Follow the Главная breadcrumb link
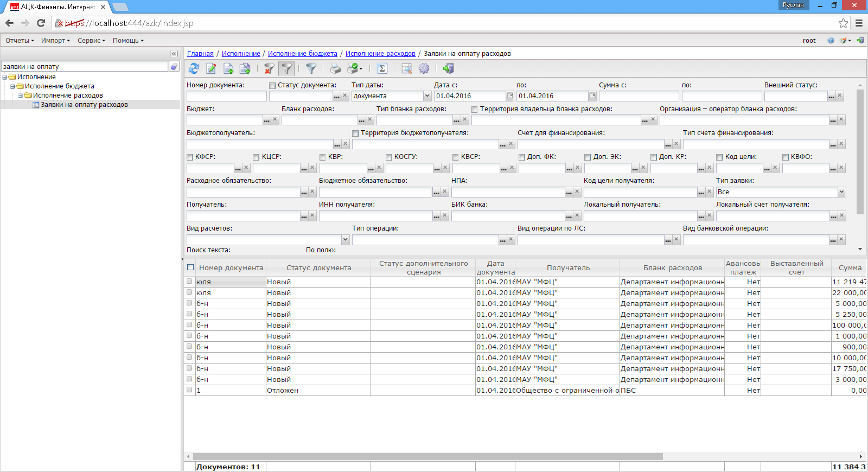868x472 pixels. tap(200, 54)
